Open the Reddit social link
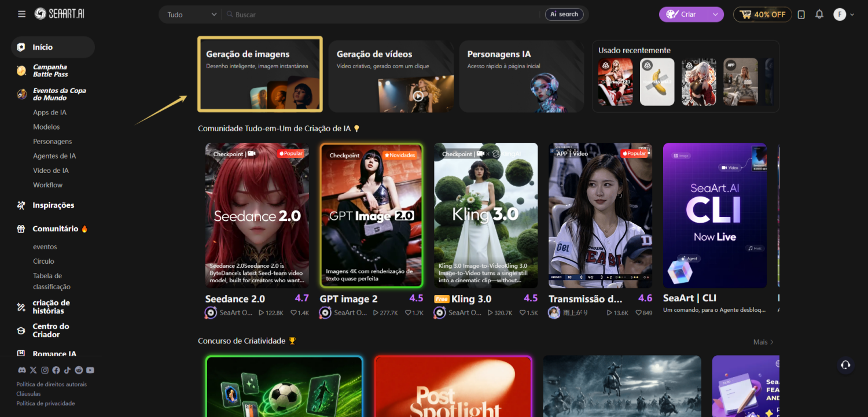The height and width of the screenshot is (417, 868). 79,370
